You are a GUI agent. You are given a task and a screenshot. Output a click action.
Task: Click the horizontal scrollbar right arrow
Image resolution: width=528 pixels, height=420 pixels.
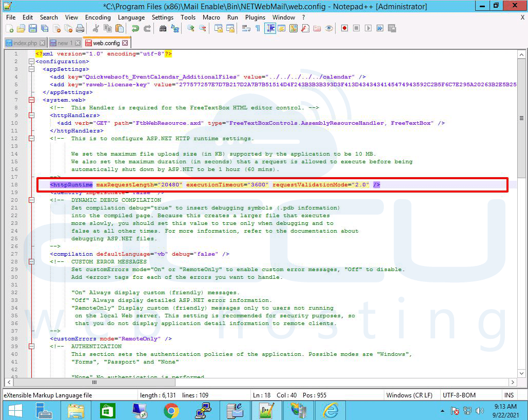pos(513,382)
